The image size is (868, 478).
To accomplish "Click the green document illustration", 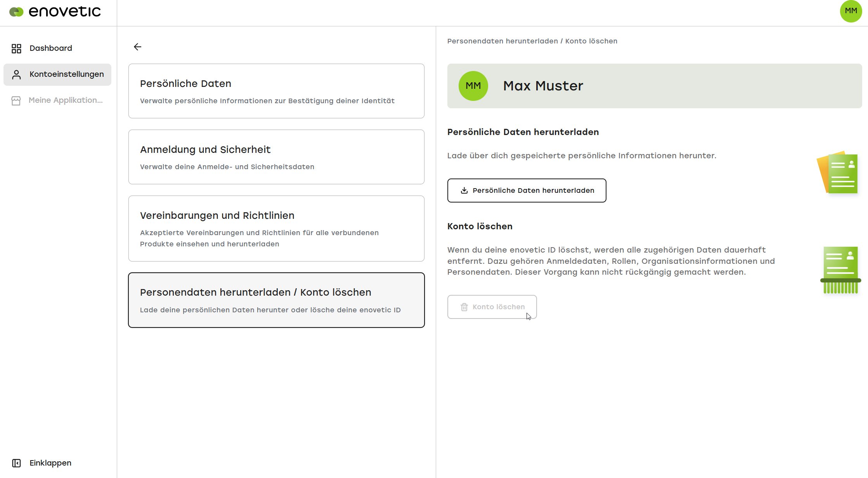I will (837, 173).
